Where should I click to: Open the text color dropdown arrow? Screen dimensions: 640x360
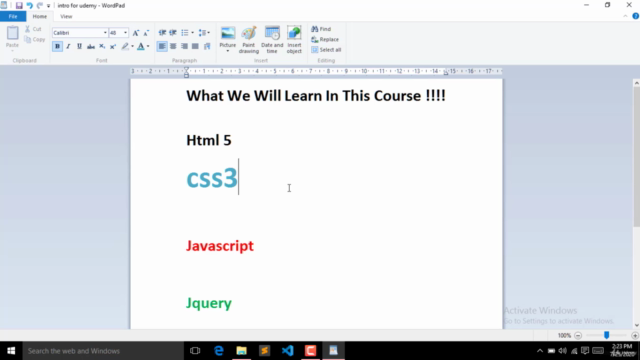(148, 47)
